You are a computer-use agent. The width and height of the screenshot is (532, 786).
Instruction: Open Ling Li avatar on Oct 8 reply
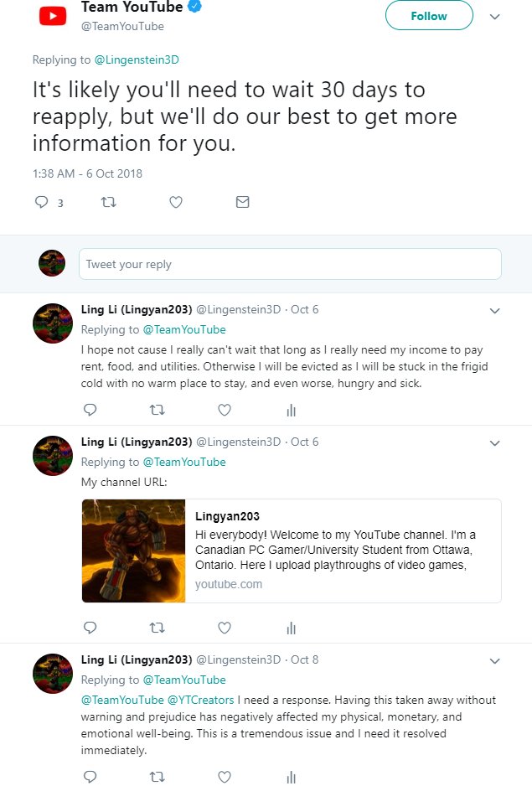53,673
